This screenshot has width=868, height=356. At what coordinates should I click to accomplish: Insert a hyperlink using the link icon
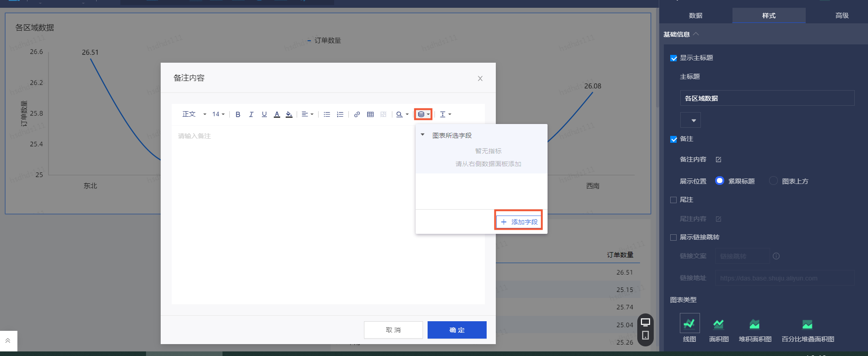point(357,114)
